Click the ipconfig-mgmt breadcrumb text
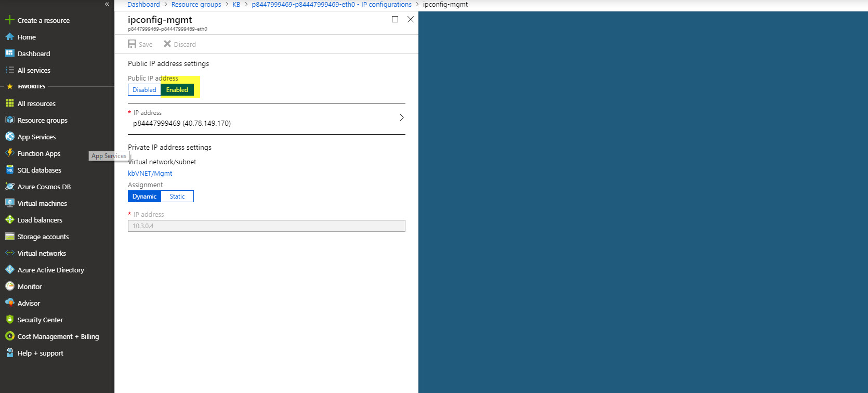Screen dimensions: 868x393 [x=445, y=5]
